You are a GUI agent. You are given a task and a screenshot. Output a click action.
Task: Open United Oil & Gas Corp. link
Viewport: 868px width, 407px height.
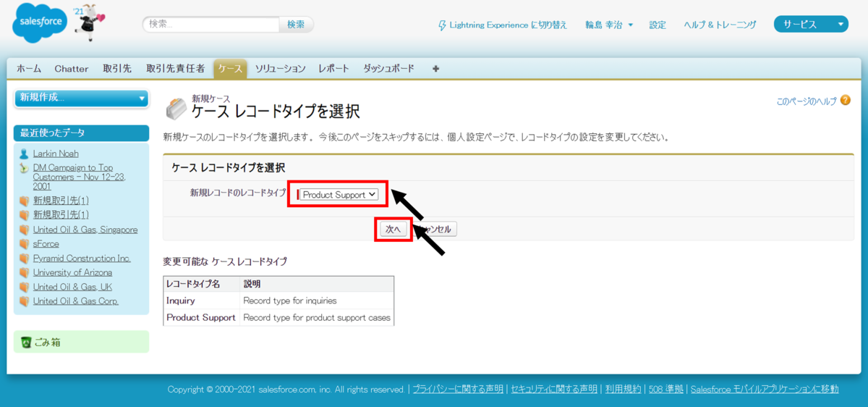pyautogui.click(x=75, y=301)
